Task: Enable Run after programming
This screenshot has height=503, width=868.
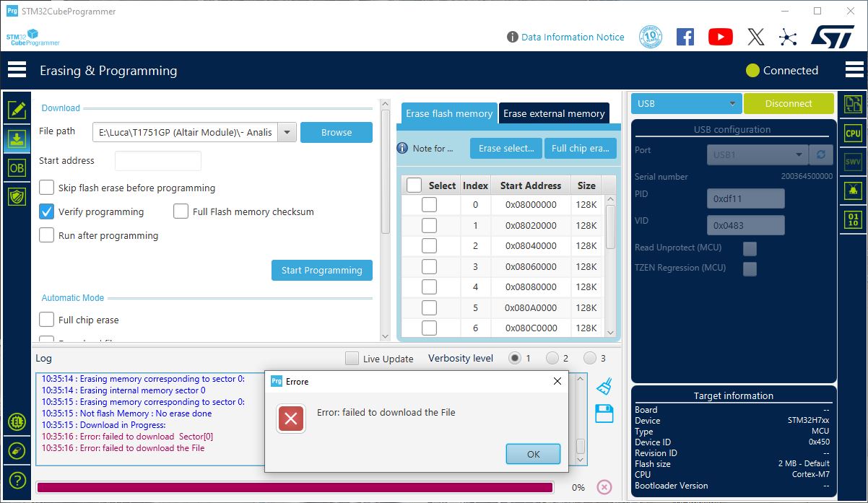Action: (46, 235)
